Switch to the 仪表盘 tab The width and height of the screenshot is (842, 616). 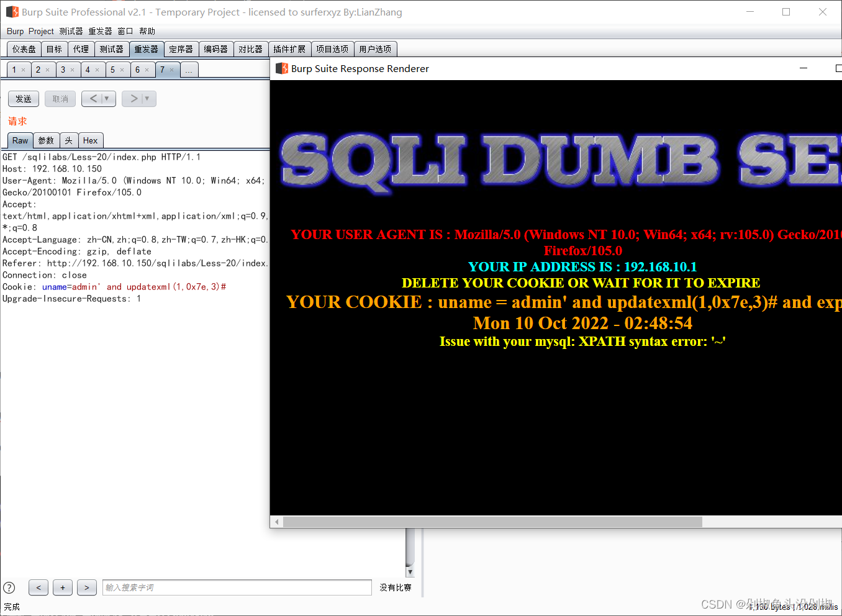[x=24, y=49]
